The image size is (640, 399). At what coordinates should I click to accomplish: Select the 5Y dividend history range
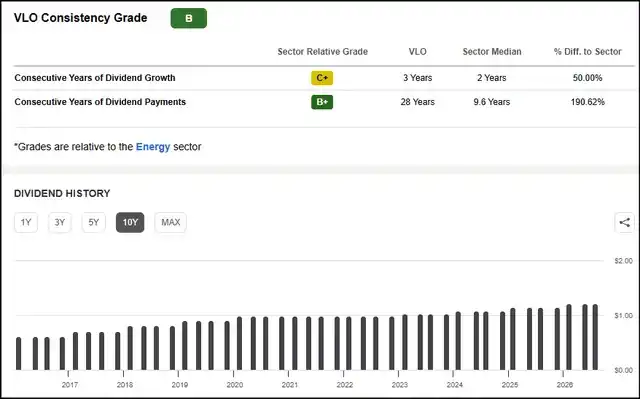click(x=94, y=222)
